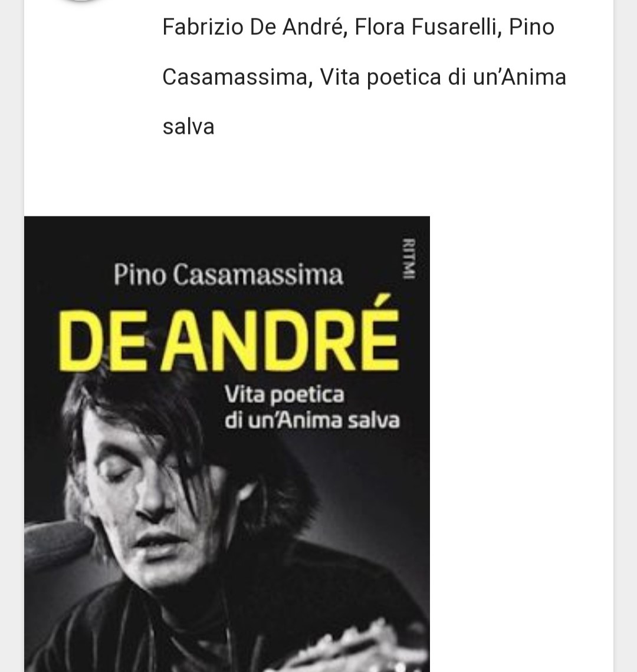Select the white Vita poetica subtitle on cover
637x672 pixels.
284,395
